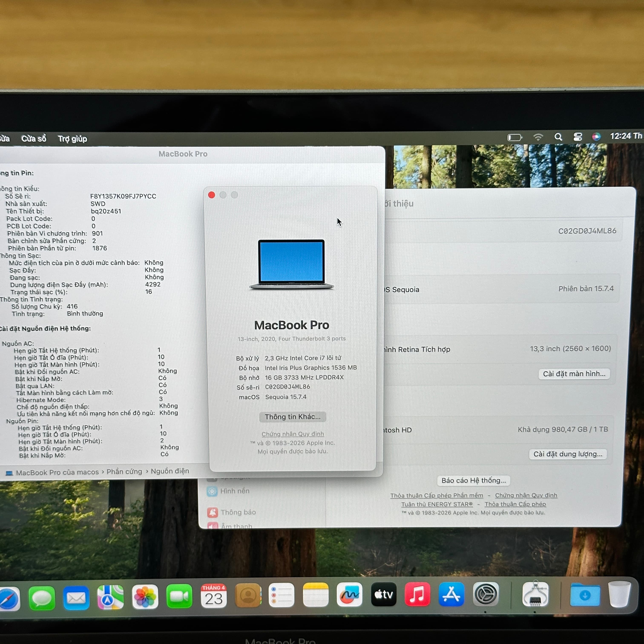
Task: Launch Apple TV from the Dock
Action: (x=384, y=594)
